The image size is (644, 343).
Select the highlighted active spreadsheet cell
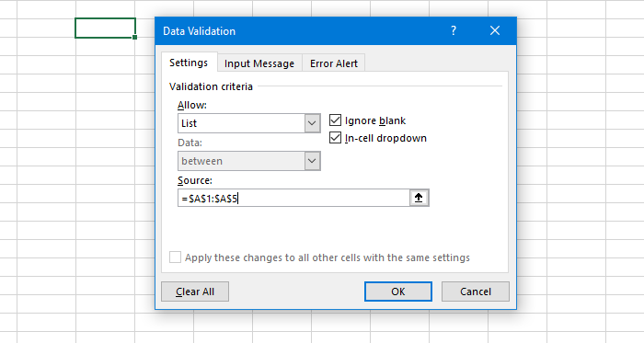(105, 28)
